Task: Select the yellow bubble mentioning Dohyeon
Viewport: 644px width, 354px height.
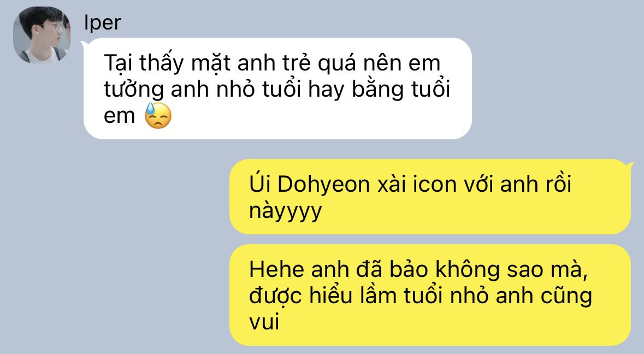Action: [430, 197]
